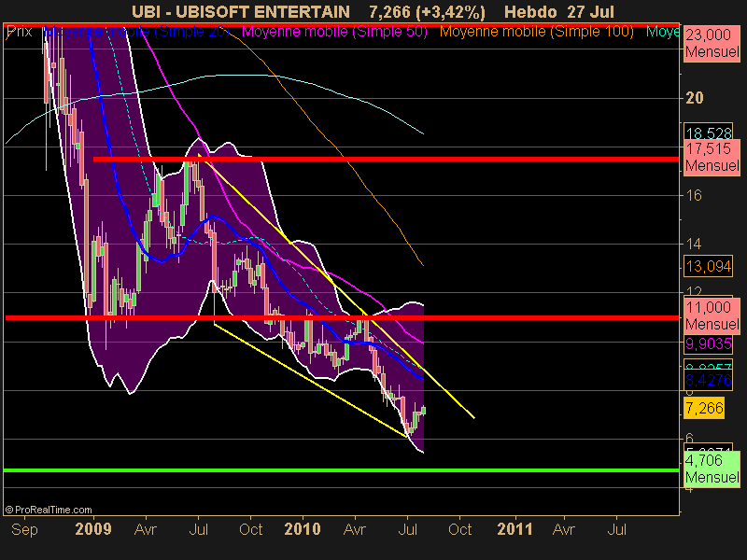Click the 9,9035 magenta moving average value
The width and height of the screenshot is (747, 560).
coord(709,343)
